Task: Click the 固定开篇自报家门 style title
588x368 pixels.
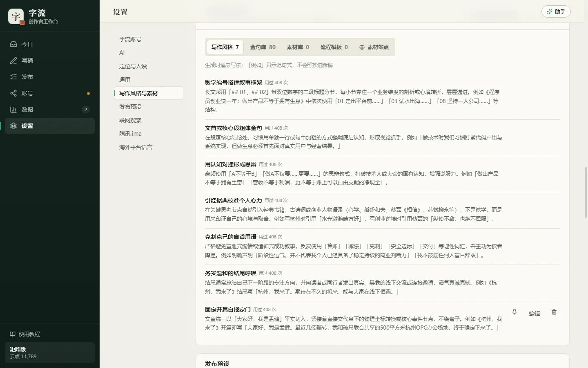Action: click(228, 310)
